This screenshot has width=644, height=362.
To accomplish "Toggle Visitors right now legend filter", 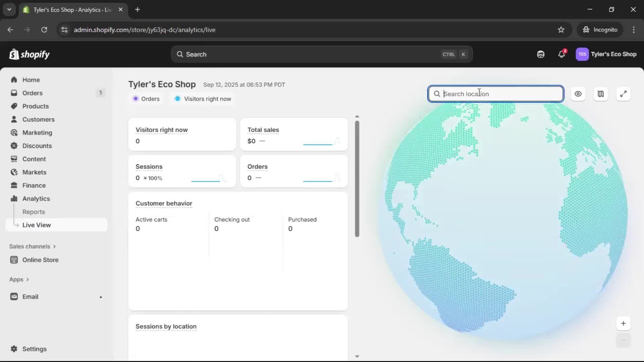I will 203,99.
